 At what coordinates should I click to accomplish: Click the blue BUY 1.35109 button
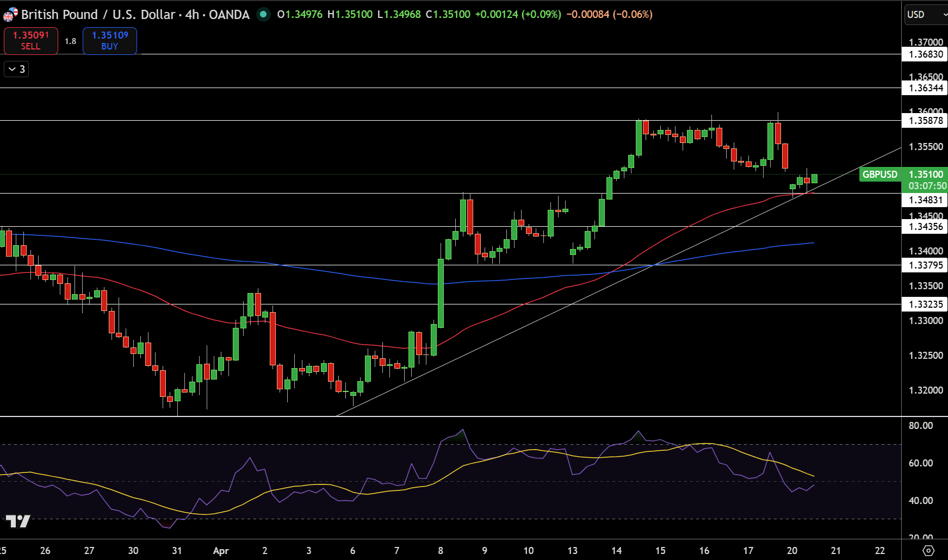coord(110,41)
